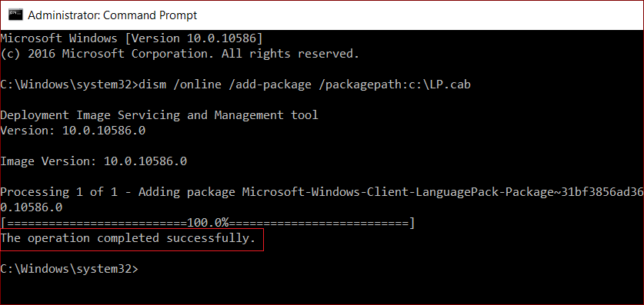Click the word dism in the command

[x=152, y=85]
